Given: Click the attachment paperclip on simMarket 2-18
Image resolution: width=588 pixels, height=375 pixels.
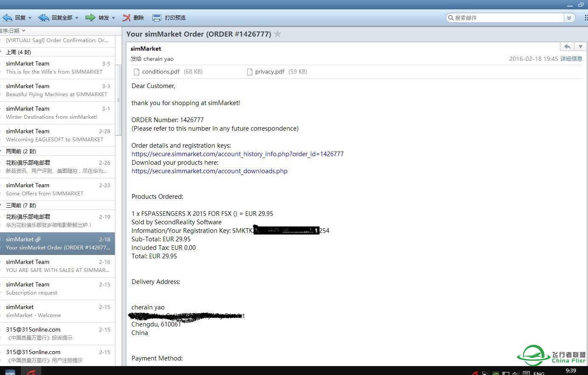Looking at the screenshot, I should [x=38, y=239].
